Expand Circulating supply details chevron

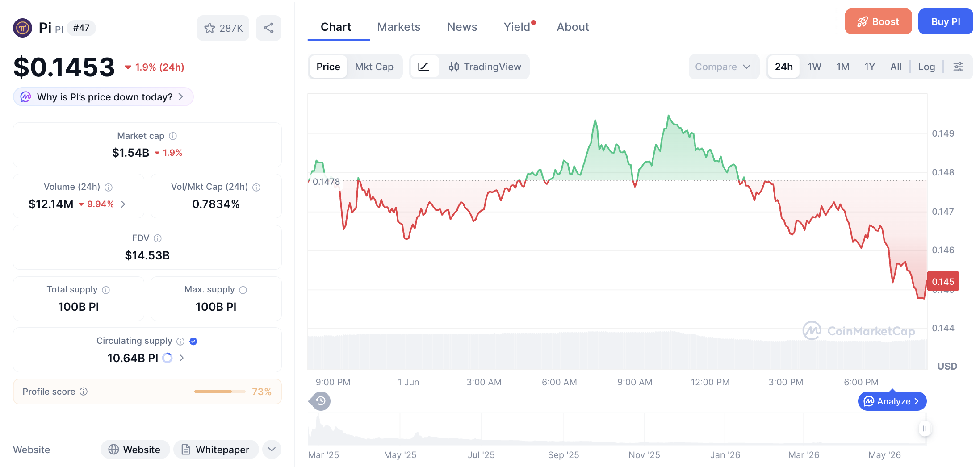point(181,358)
